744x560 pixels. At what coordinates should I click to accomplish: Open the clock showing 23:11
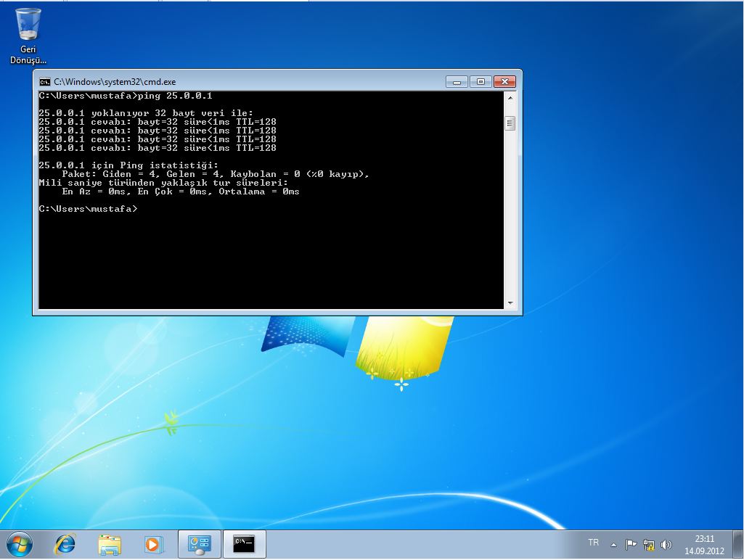[x=705, y=545]
